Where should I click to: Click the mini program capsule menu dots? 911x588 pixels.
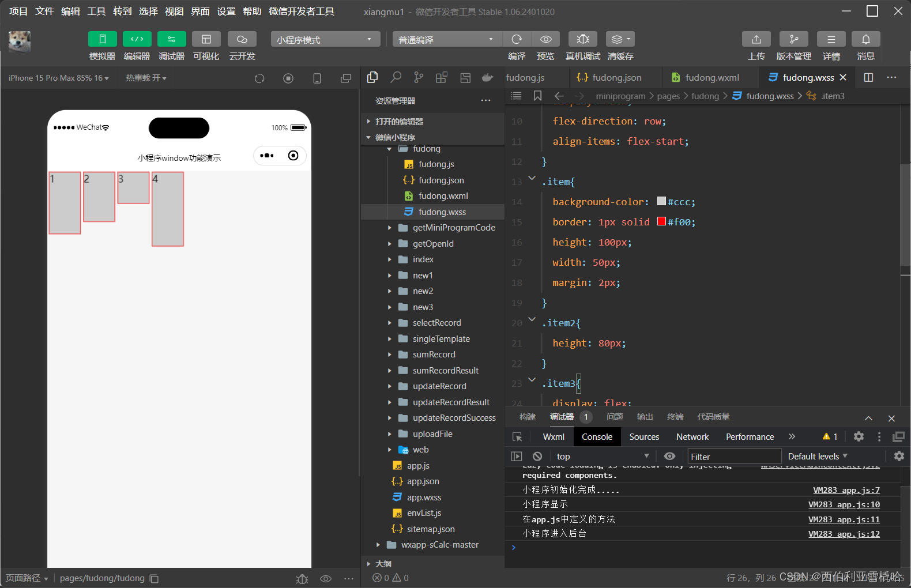(267, 156)
